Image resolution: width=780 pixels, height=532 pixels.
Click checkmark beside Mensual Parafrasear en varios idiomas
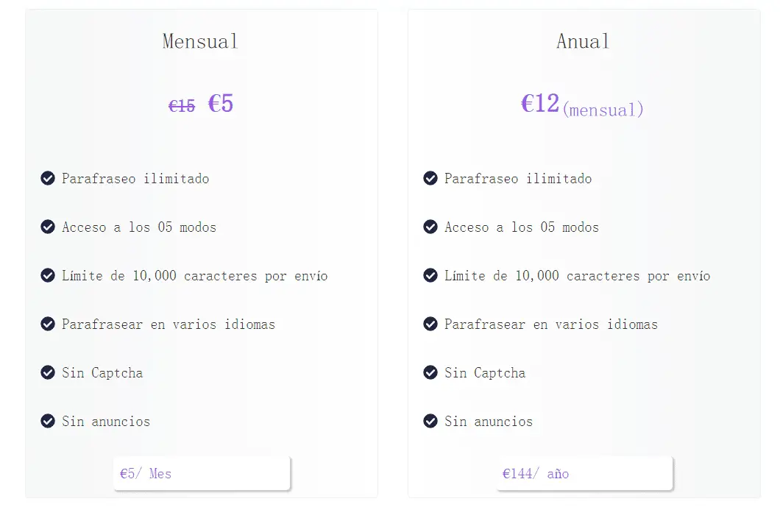48,324
